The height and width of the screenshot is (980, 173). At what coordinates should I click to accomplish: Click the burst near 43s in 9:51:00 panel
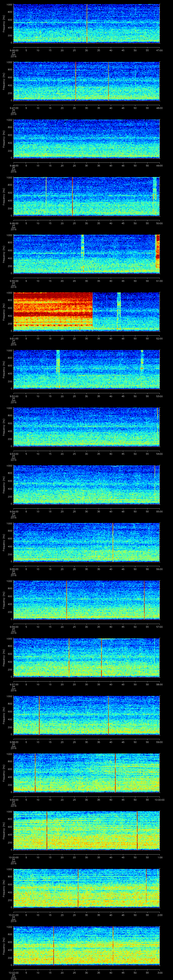pos(119,311)
